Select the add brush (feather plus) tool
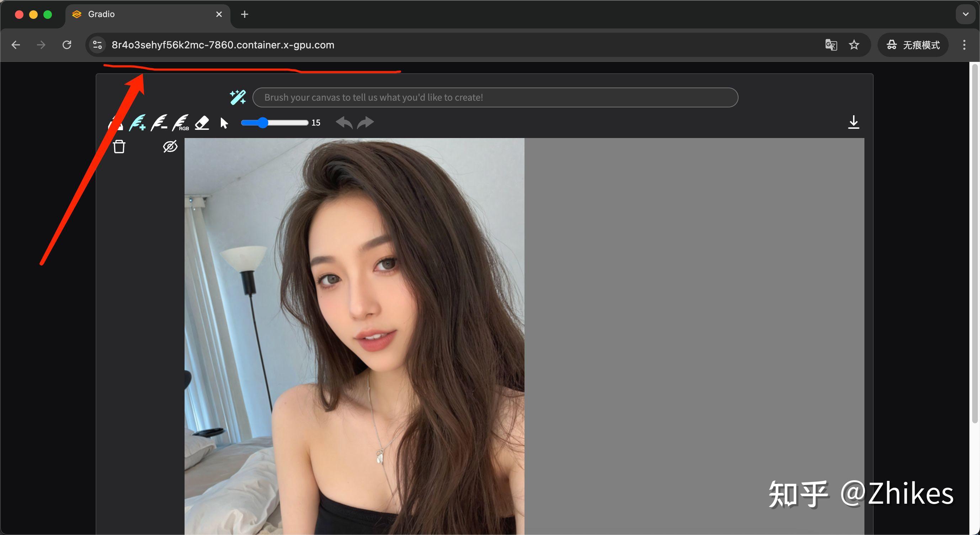The image size is (980, 535). [137, 123]
